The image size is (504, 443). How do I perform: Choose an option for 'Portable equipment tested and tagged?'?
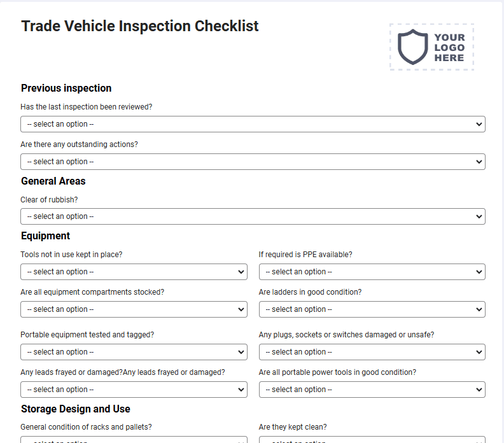point(134,352)
